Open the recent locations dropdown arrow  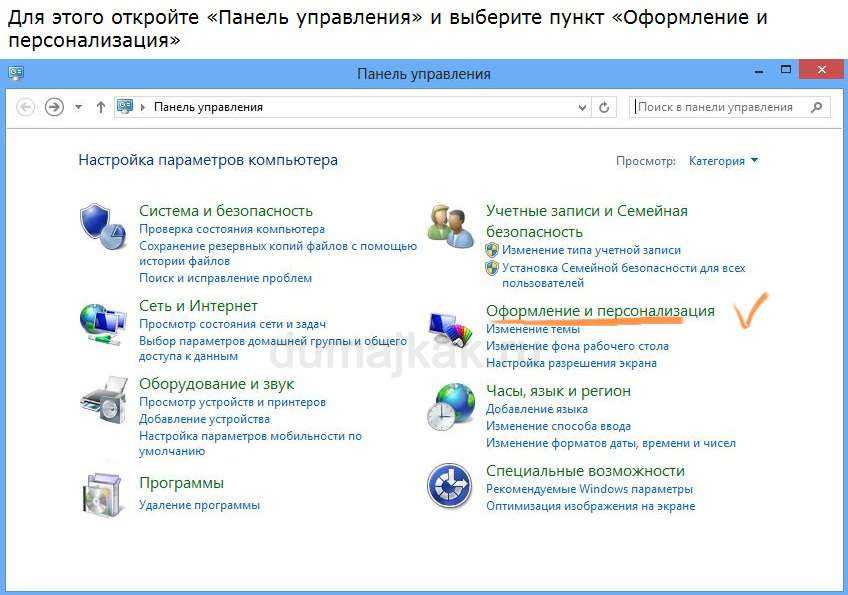[79, 107]
